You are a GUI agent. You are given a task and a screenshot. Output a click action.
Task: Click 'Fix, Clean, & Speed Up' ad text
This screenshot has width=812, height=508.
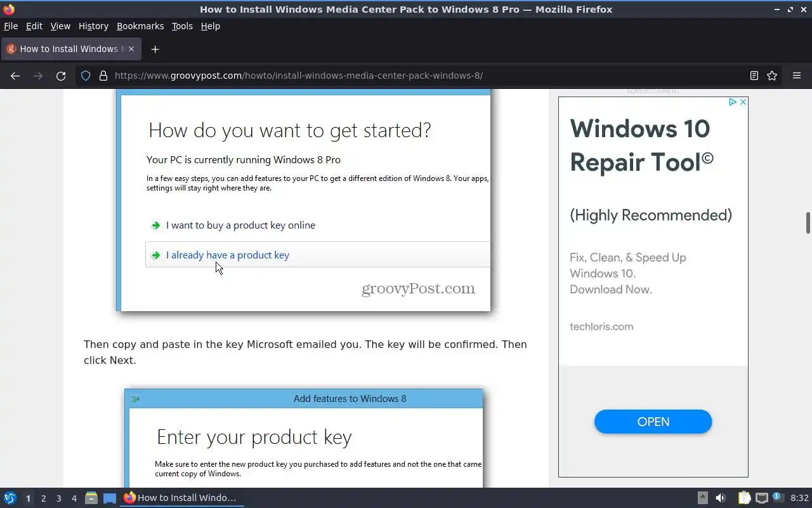point(628,258)
